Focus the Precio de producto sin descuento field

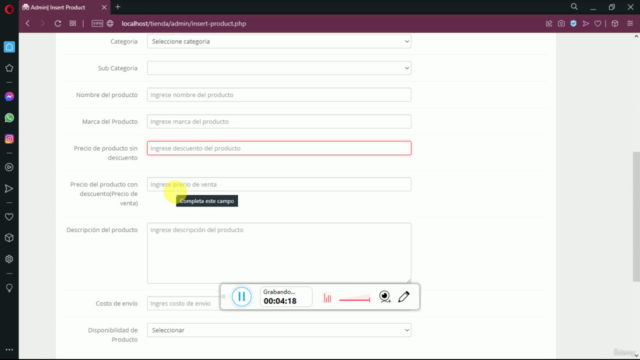[279, 148]
